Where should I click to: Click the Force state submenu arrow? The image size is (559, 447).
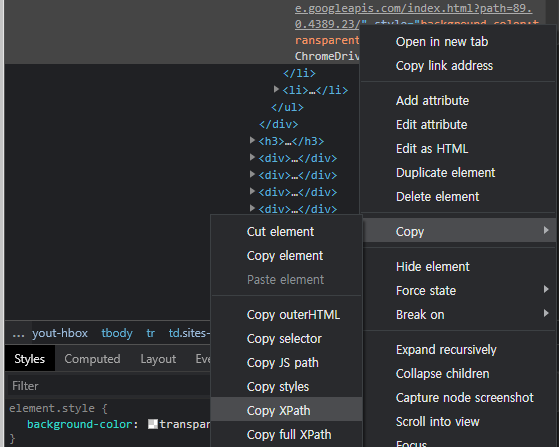(x=546, y=289)
